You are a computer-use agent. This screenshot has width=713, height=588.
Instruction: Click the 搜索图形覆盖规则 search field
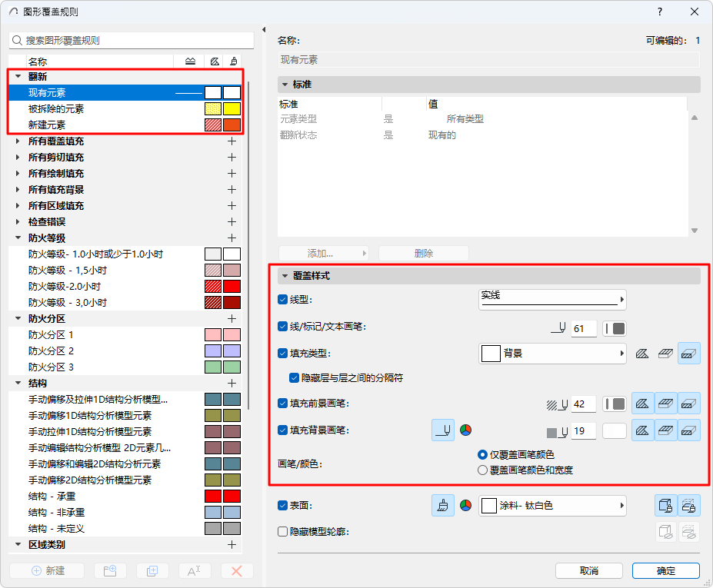(x=132, y=40)
